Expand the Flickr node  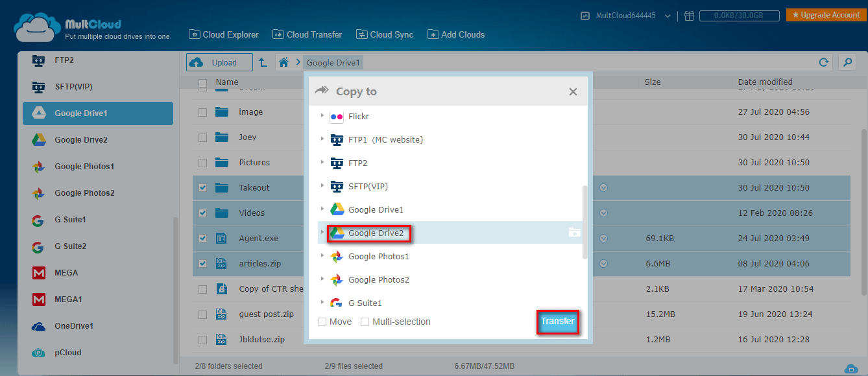322,116
